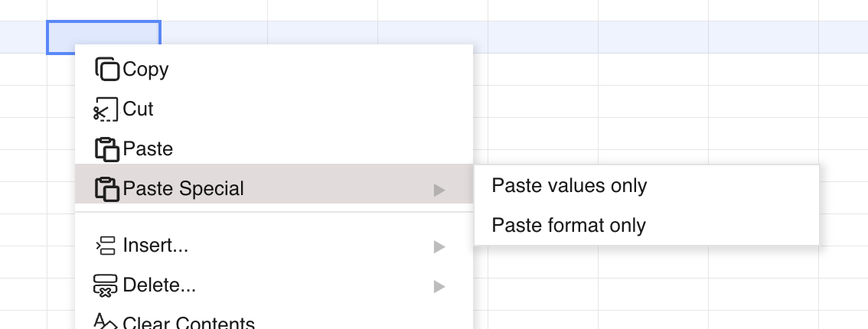
Task: Click the delete icon beside Delete...
Action: coord(106,285)
